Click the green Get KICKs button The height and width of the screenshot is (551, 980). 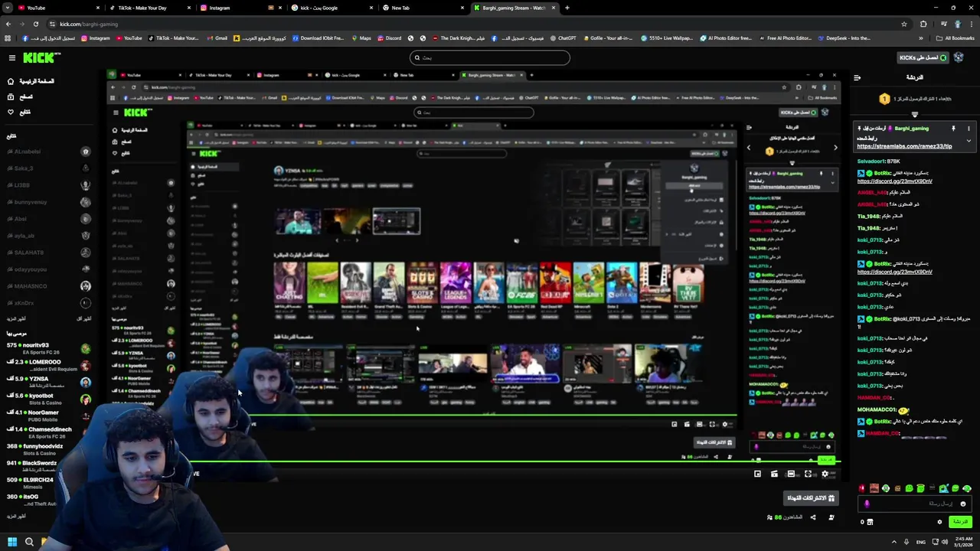pyautogui.click(x=923, y=57)
